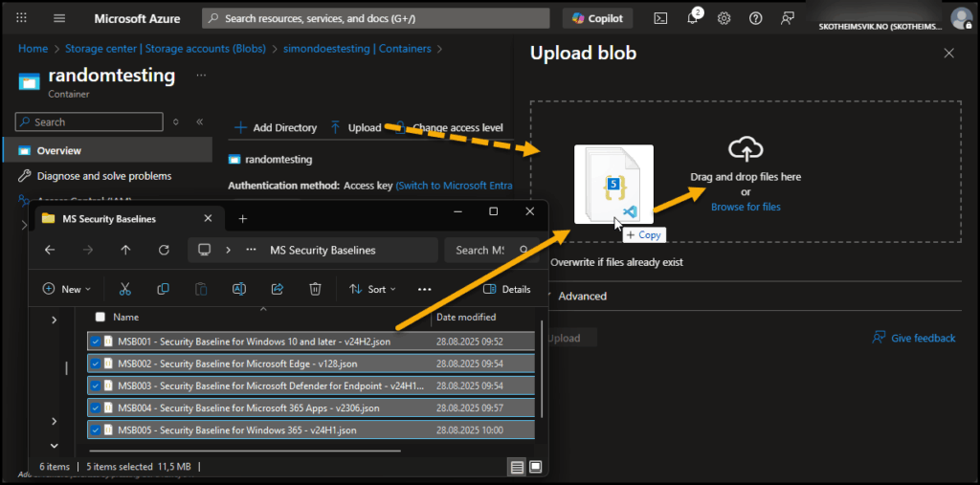Go forward in File Explorer
The width and height of the screenshot is (980, 485).
coord(88,250)
